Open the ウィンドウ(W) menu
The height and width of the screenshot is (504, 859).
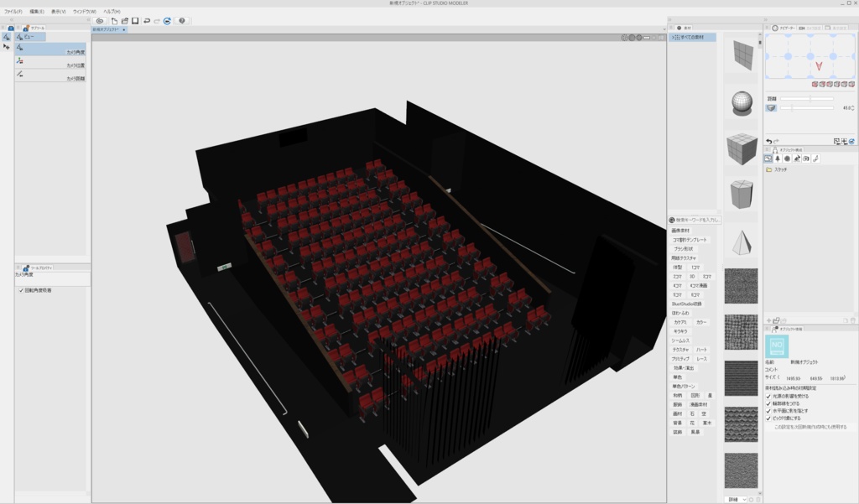click(x=85, y=12)
